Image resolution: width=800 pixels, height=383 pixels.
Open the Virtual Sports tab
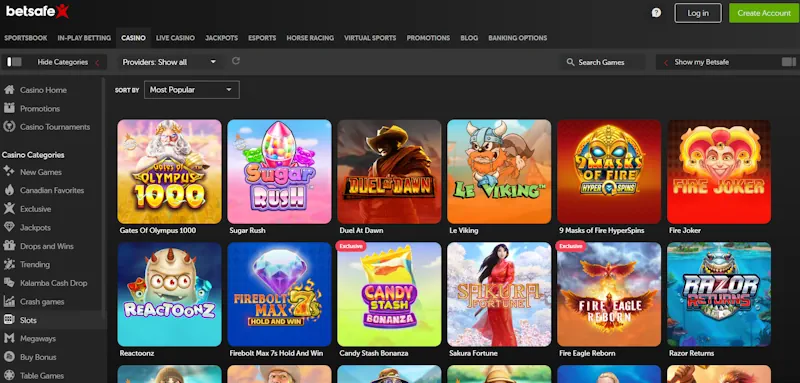370,38
